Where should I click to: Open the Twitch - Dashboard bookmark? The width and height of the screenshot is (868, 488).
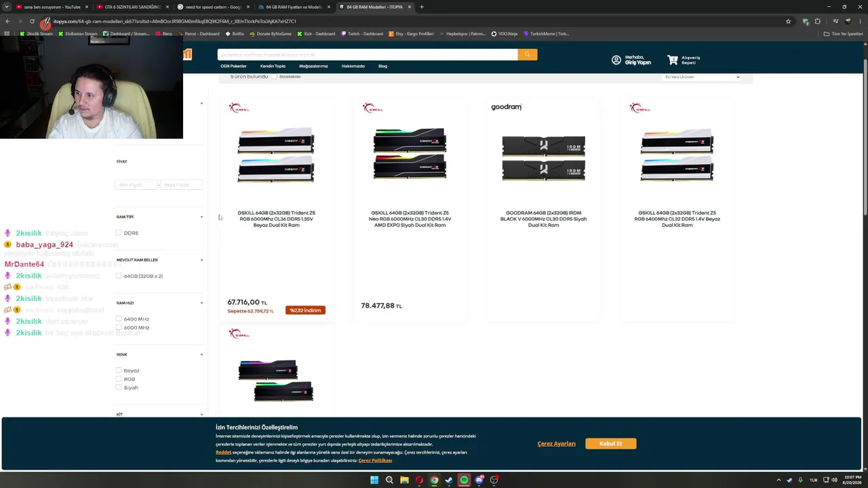coord(361,33)
